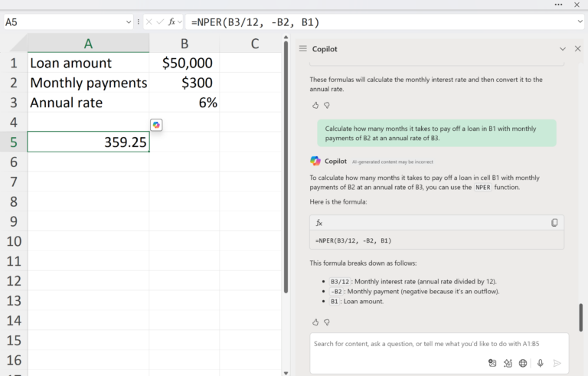This screenshot has height=376, width=588.
Task: Select column A header
Action: pos(88,44)
